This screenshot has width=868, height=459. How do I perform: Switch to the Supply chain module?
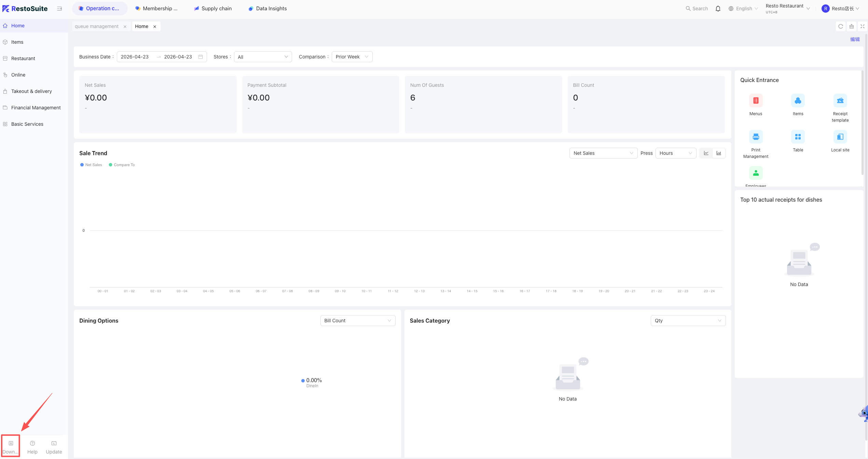point(213,9)
